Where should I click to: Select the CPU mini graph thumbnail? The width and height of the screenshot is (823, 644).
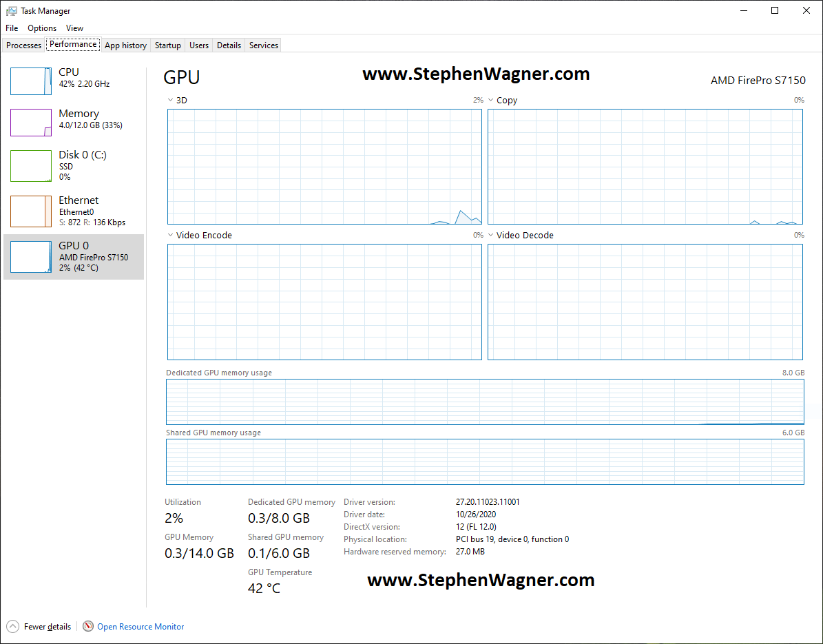[31, 81]
